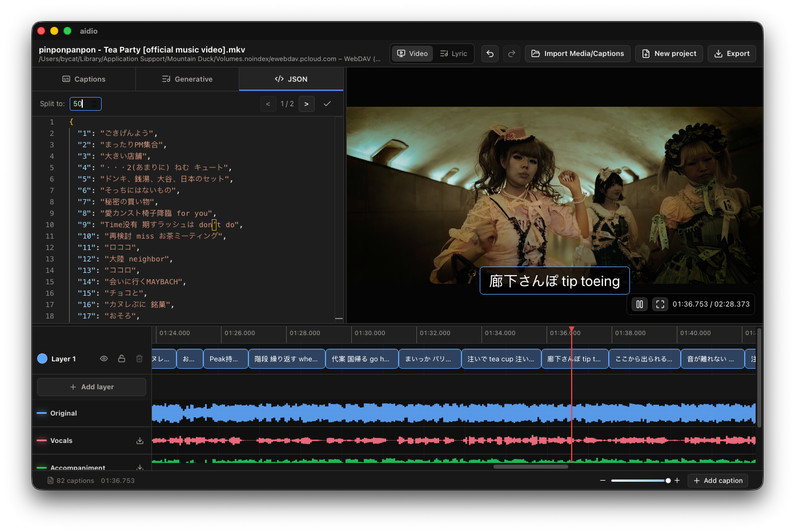The width and height of the screenshot is (795, 532).
Task: Select the 'まいっか パリ...' caption clip
Action: click(429, 359)
